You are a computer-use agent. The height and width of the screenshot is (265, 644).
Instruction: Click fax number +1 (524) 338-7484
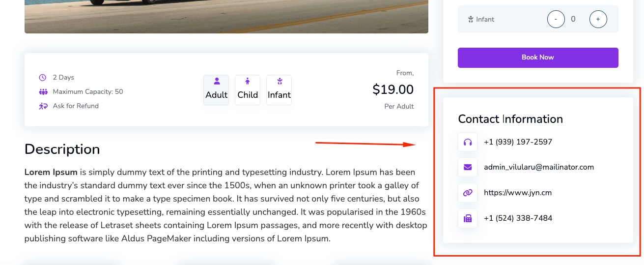click(518, 218)
